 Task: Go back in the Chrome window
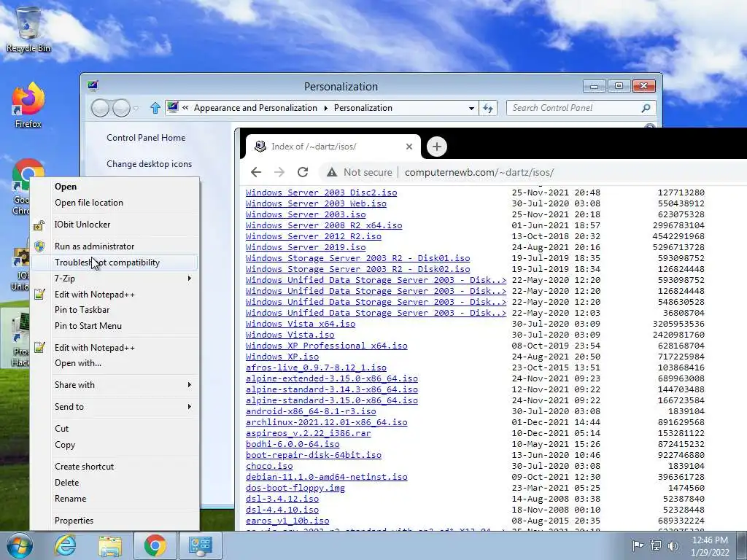(x=256, y=172)
